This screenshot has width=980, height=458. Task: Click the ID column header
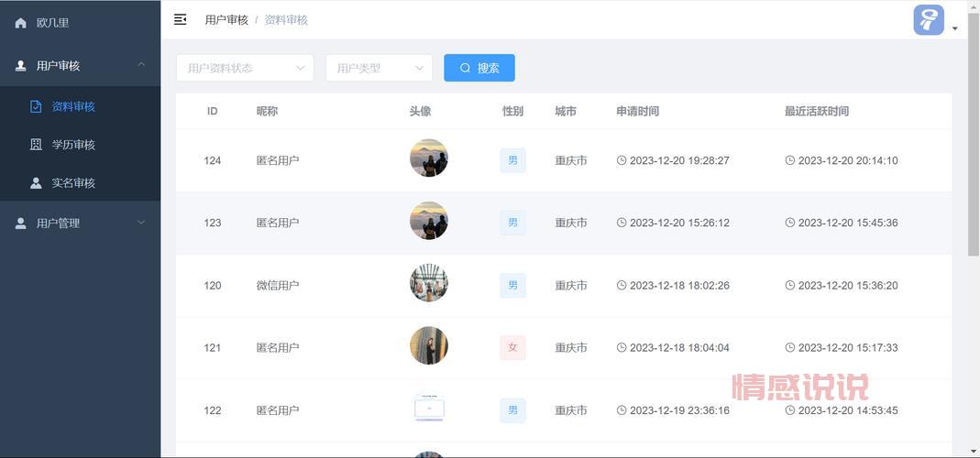pos(213,112)
